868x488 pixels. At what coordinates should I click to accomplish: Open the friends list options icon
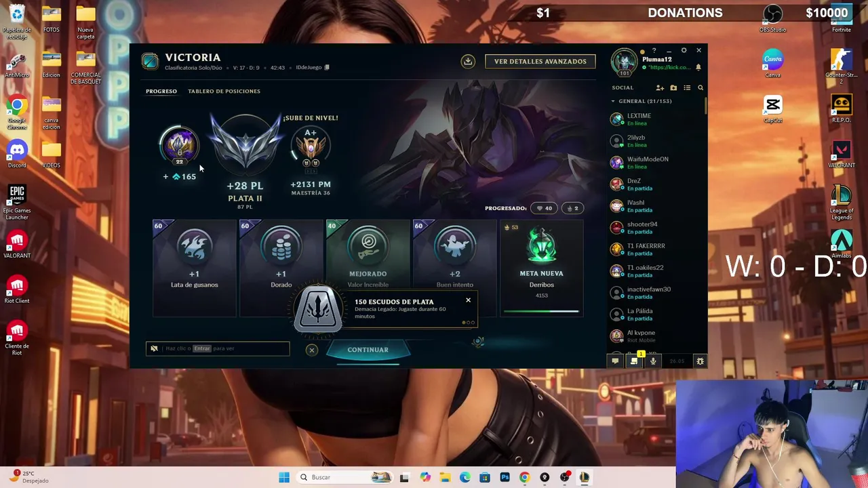pyautogui.click(x=687, y=87)
